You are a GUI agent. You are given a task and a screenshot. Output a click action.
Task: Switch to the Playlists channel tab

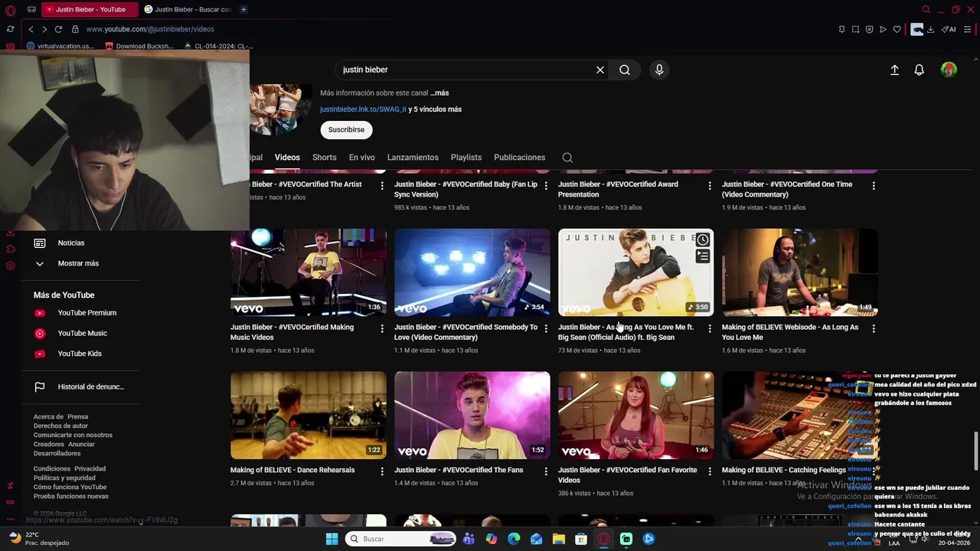[x=466, y=158]
